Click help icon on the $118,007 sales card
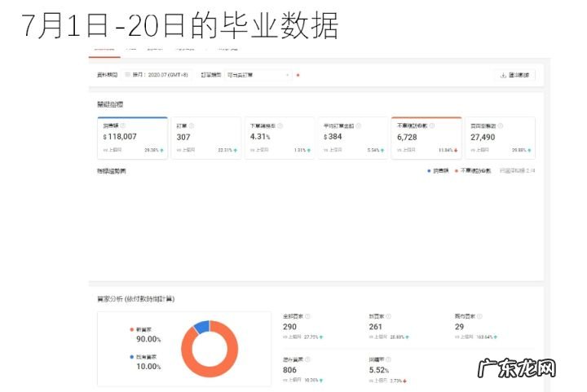The height and width of the screenshot is (392, 587). (123, 126)
